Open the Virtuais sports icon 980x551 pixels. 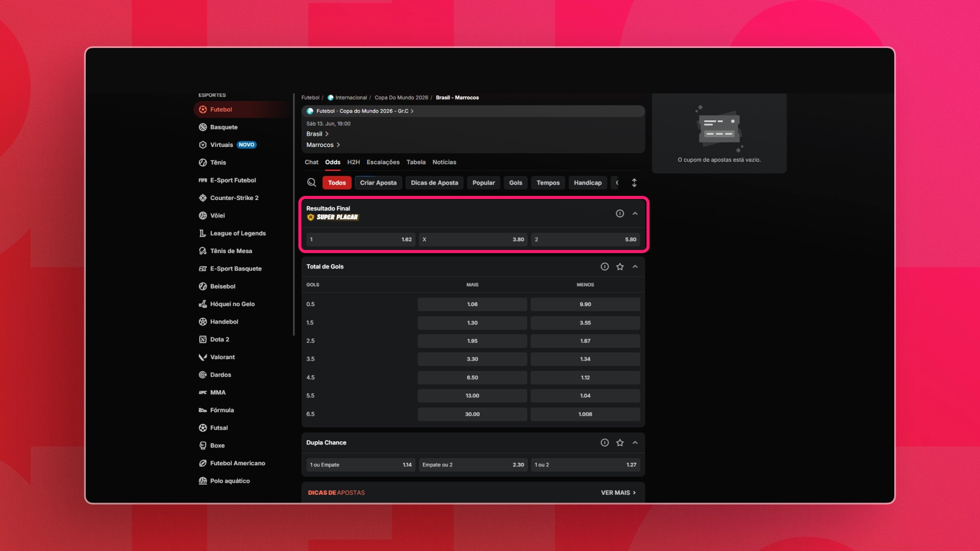click(x=203, y=145)
